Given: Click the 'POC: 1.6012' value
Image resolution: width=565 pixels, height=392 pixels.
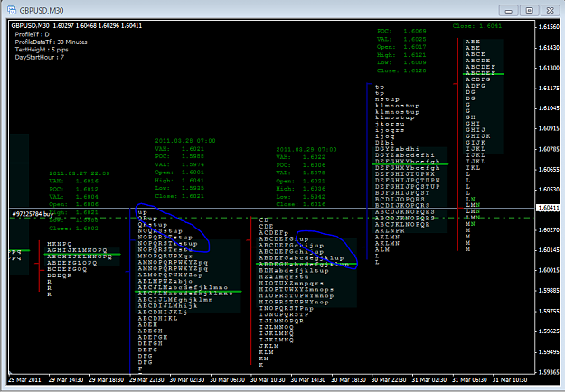Looking at the screenshot, I should coord(74,189).
